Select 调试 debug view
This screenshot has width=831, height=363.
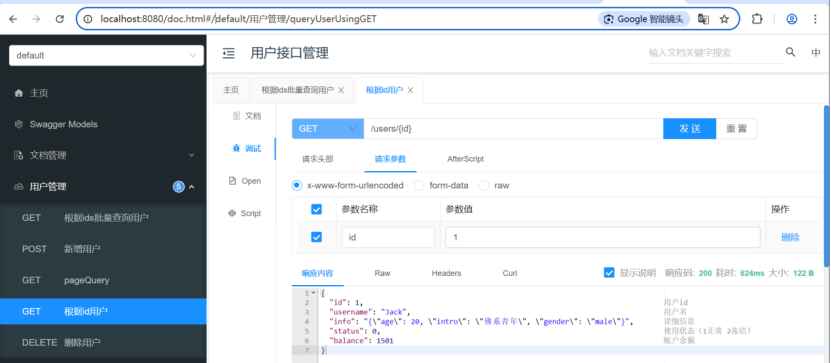(247, 148)
